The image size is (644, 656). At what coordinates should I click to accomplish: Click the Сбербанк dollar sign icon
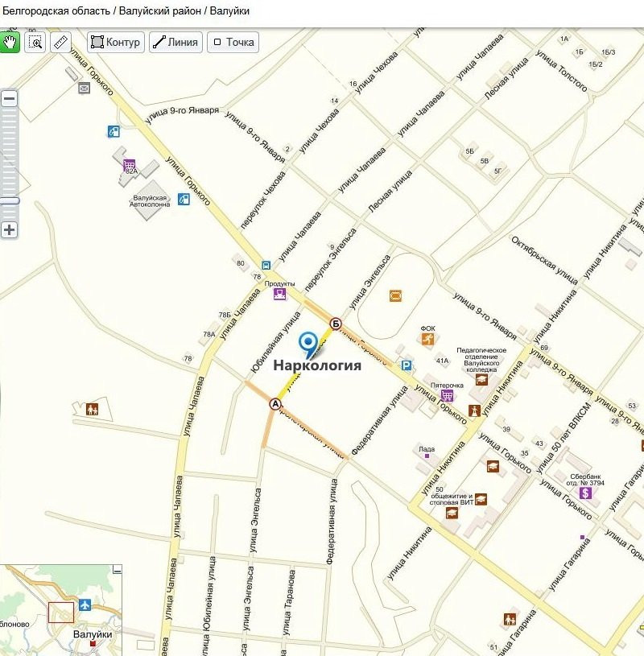coord(585,492)
